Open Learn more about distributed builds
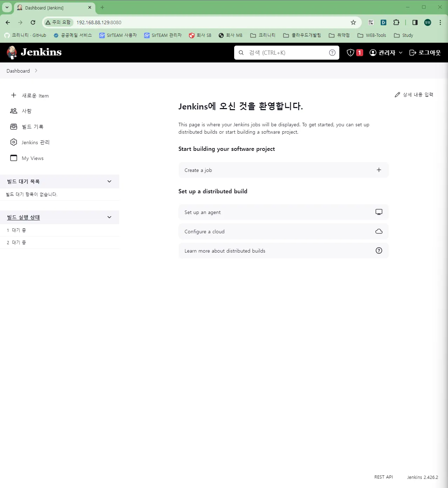This screenshot has width=448, height=488. click(x=283, y=251)
